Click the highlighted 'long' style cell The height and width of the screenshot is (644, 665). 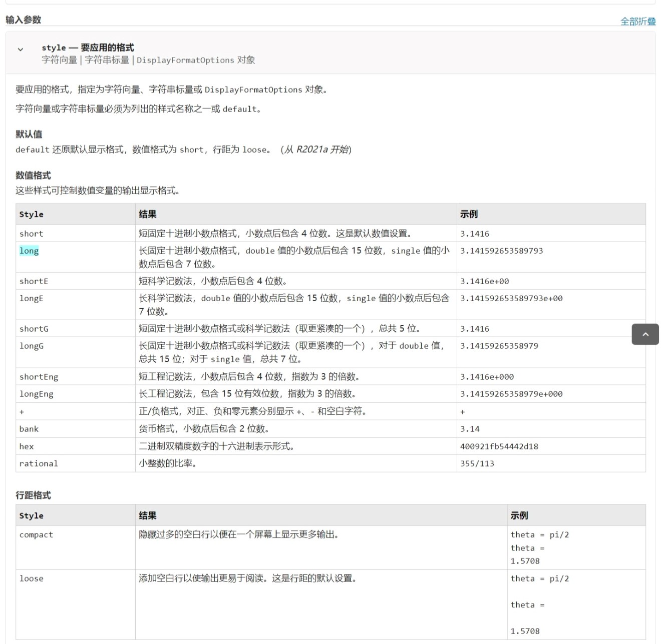click(x=29, y=251)
